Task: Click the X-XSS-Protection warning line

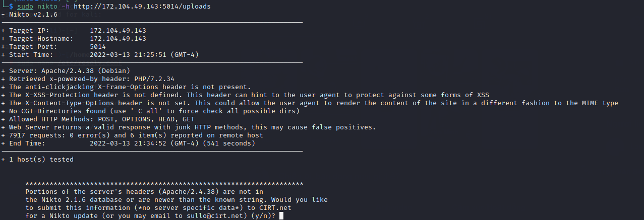Action: click(249, 95)
